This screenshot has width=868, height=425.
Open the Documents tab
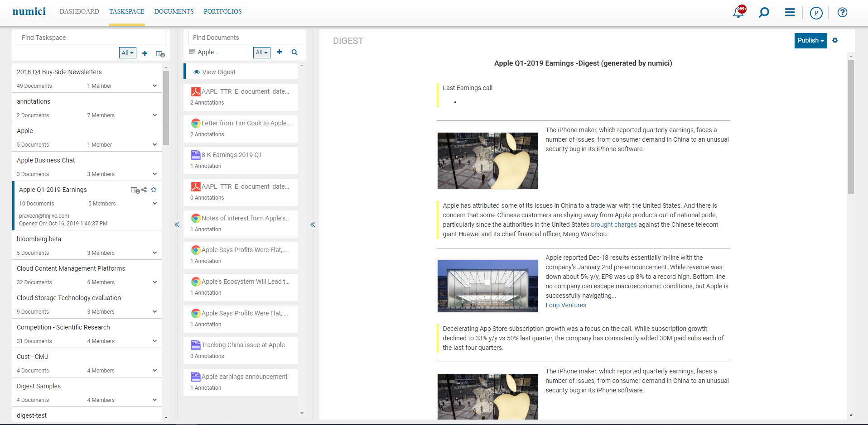174,11
